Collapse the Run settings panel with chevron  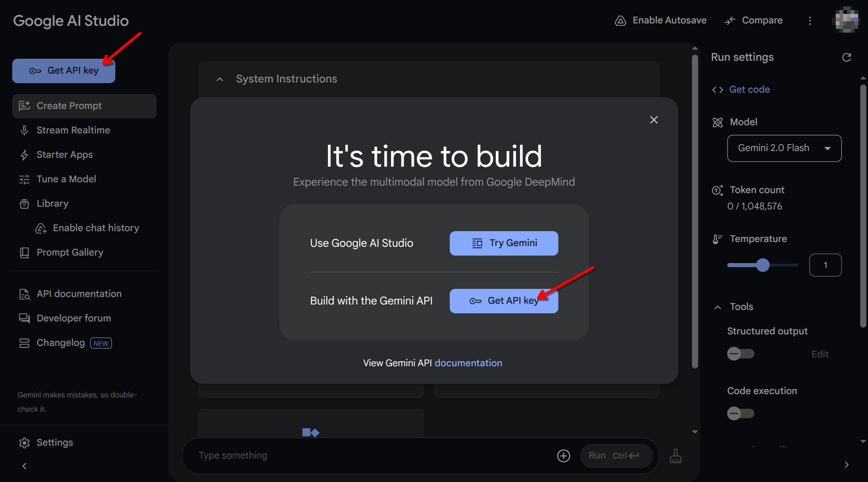point(847,465)
